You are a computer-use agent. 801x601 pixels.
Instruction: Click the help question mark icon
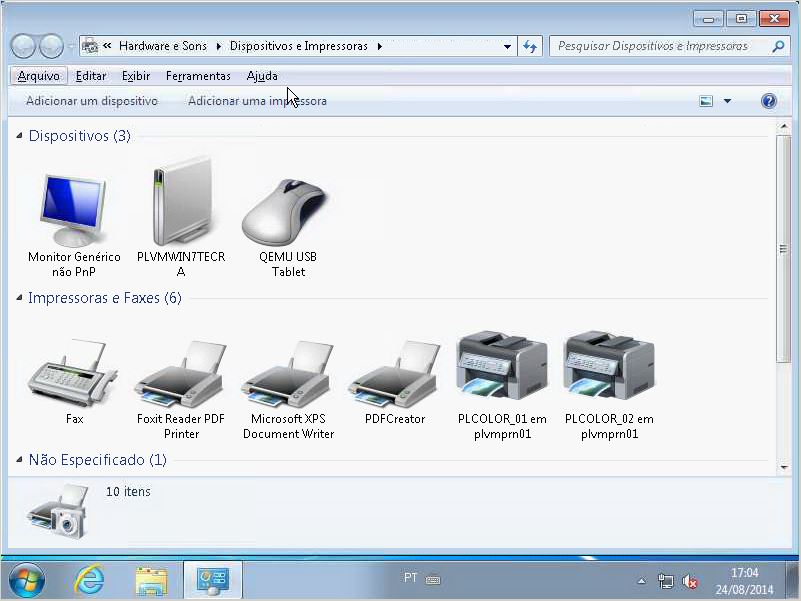(x=768, y=101)
